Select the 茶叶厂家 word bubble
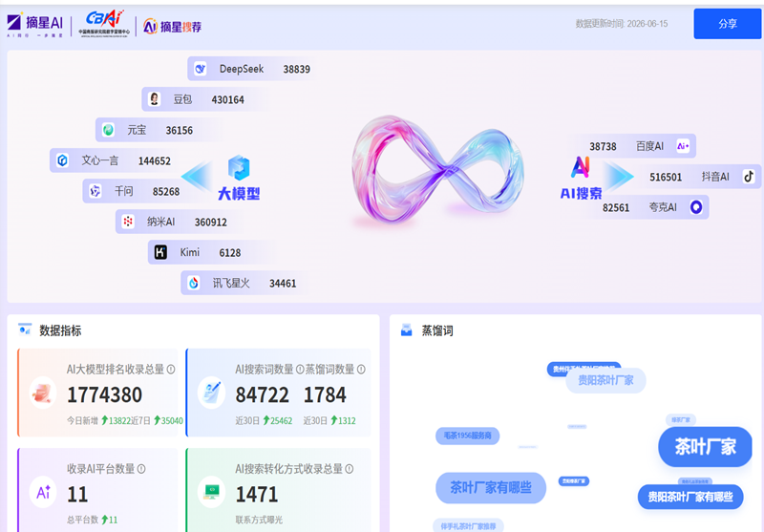 point(705,446)
